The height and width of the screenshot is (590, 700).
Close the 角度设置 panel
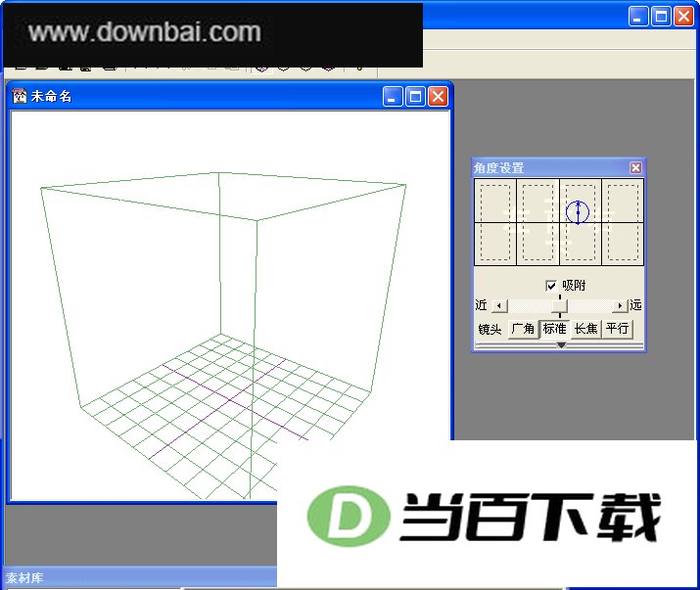635,168
